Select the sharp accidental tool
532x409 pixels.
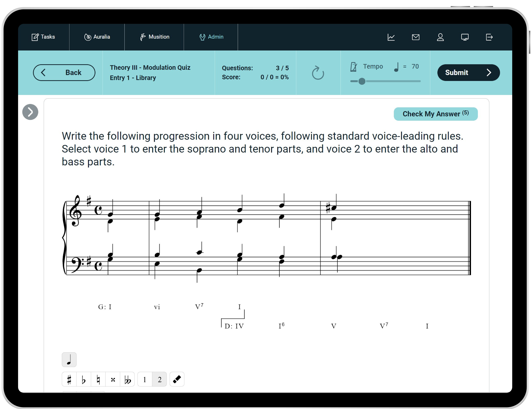click(69, 379)
